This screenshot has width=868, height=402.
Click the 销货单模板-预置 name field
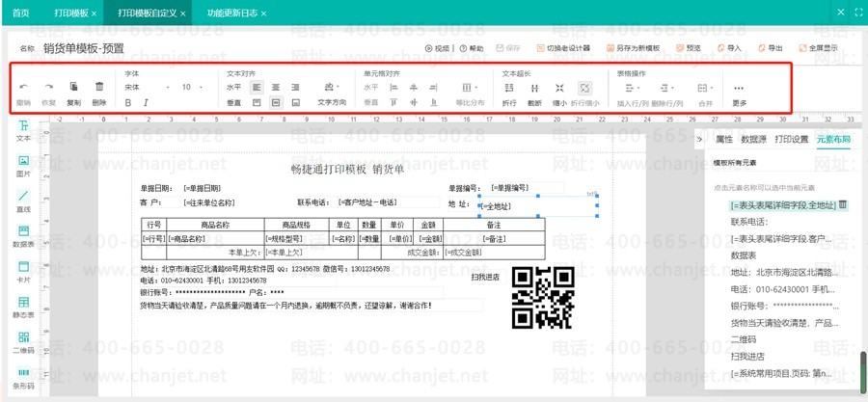(84, 48)
